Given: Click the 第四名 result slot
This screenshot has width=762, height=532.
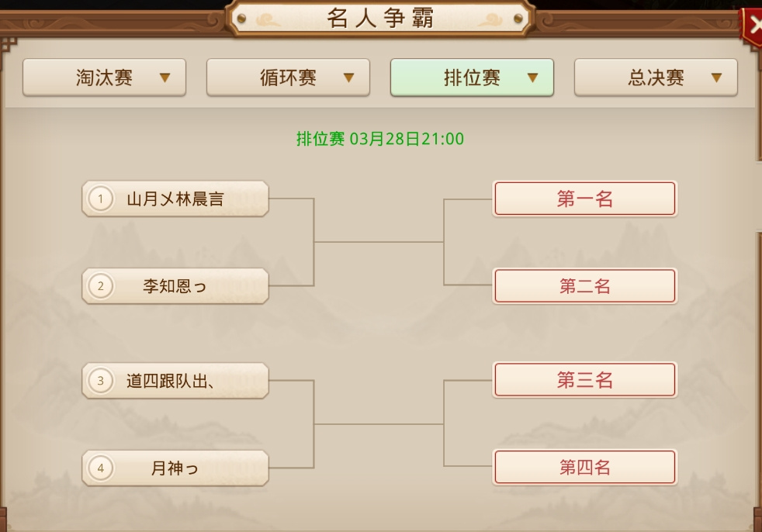Looking at the screenshot, I should [585, 468].
